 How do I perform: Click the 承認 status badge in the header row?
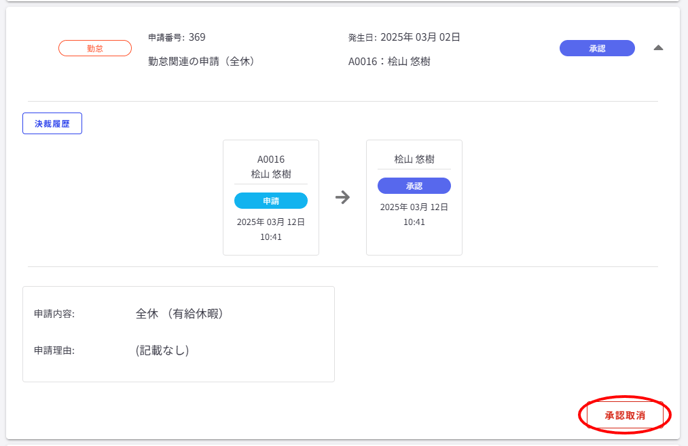click(597, 48)
